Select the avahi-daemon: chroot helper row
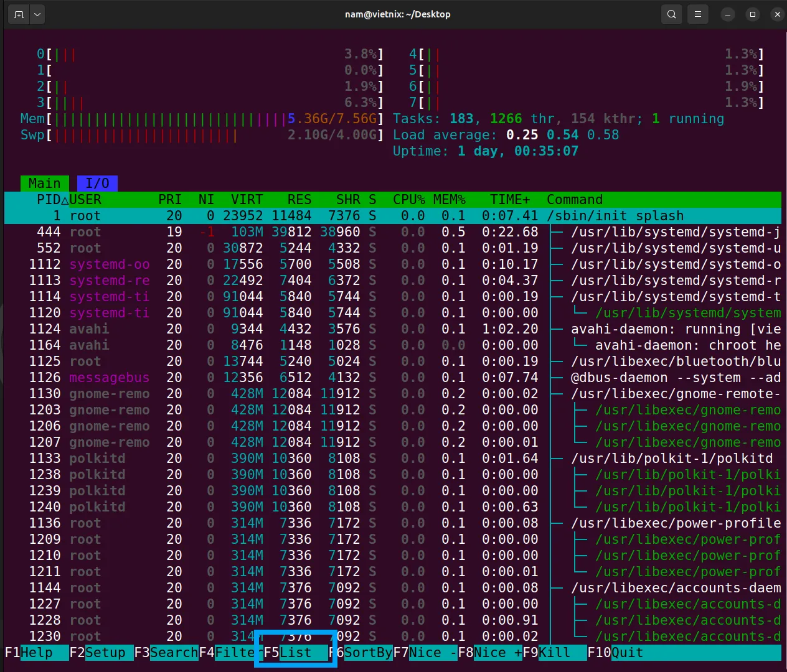This screenshot has width=787, height=672. [393, 345]
